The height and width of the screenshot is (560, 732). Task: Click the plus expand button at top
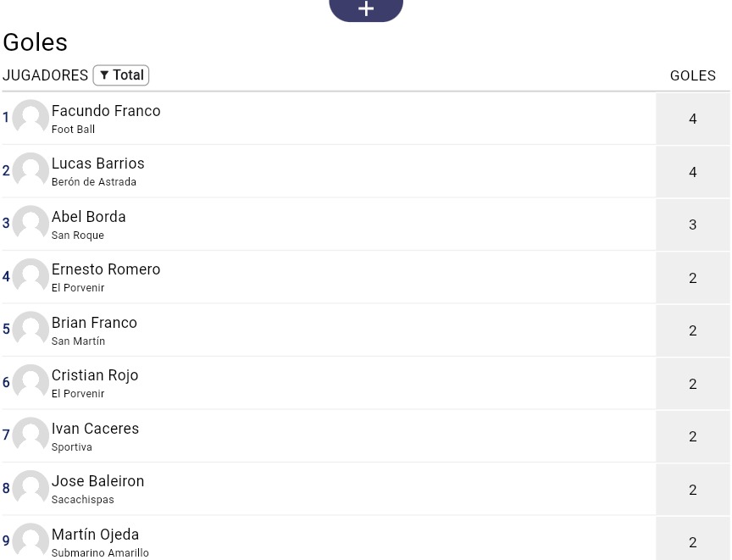tap(366, 8)
